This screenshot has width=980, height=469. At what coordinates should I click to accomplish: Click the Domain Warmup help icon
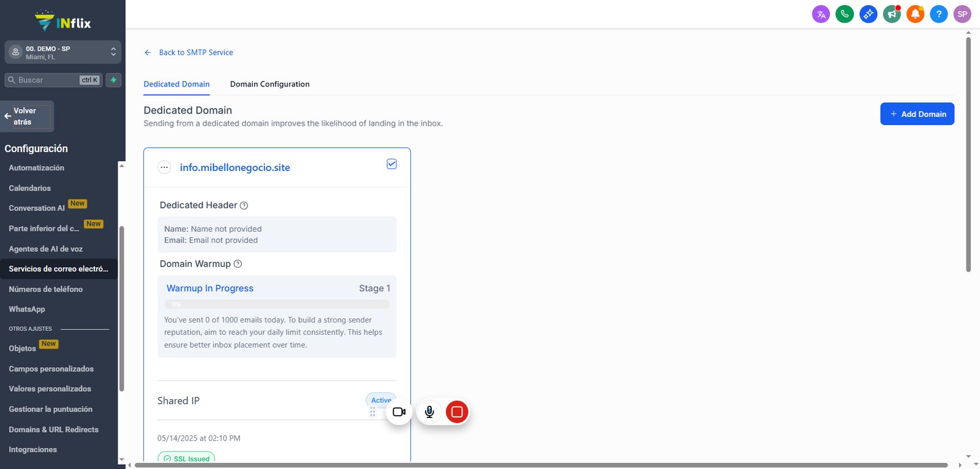point(238,264)
